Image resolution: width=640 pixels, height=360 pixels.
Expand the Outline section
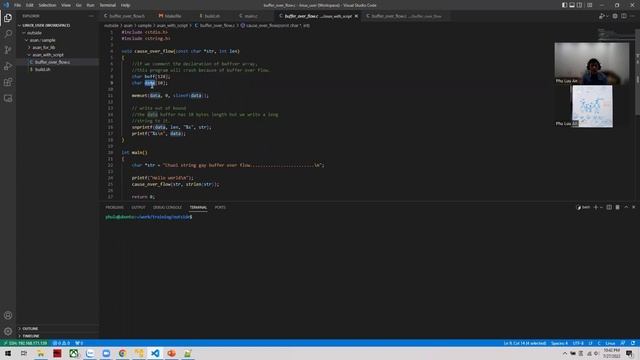(x=57, y=329)
